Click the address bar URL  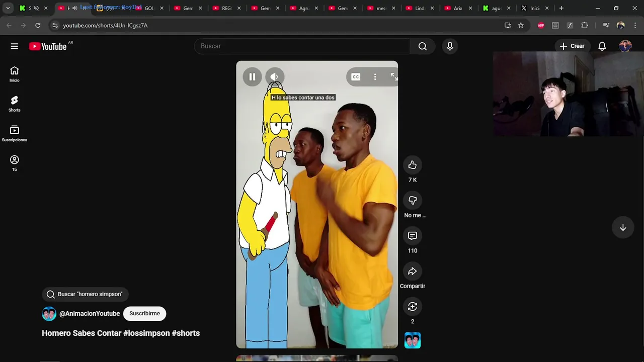[x=105, y=25]
